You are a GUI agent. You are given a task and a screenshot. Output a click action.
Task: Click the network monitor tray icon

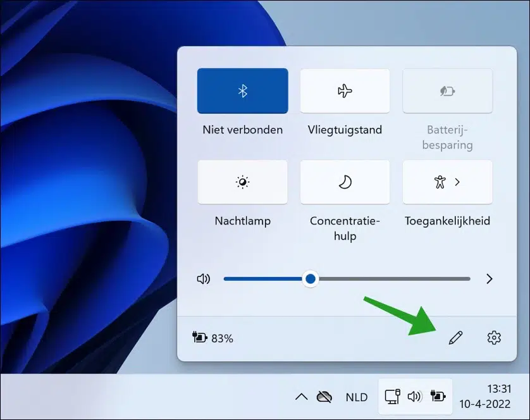click(392, 397)
